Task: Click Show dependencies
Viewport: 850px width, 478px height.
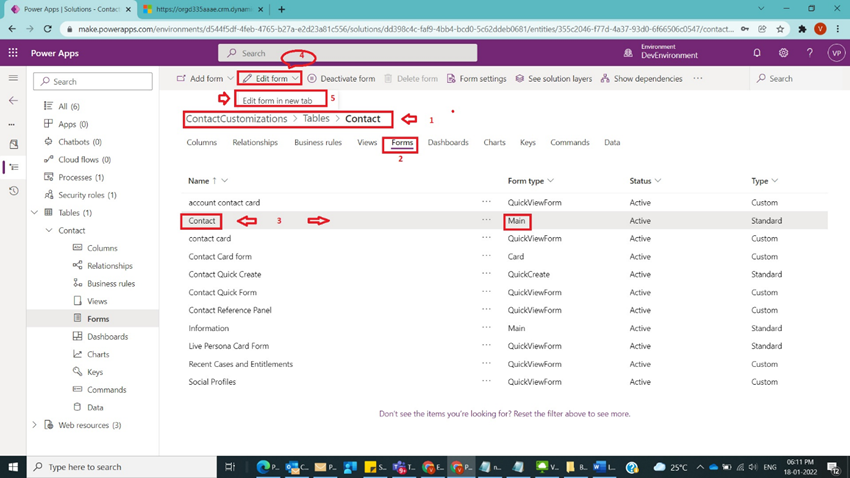Action: click(x=641, y=79)
